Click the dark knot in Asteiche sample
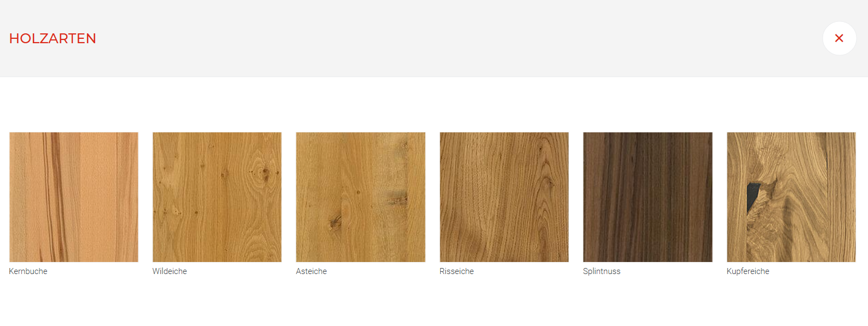 pos(335,222)
